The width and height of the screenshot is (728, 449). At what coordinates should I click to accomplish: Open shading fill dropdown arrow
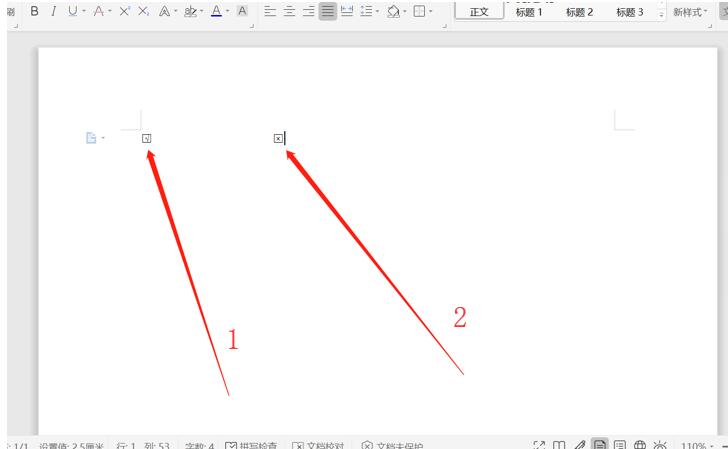tap(405, 11)
